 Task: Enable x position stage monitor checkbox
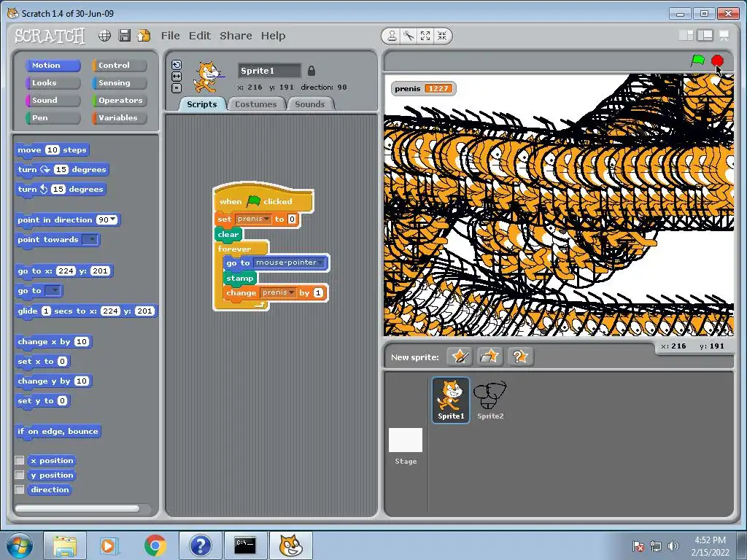point(20,460)
